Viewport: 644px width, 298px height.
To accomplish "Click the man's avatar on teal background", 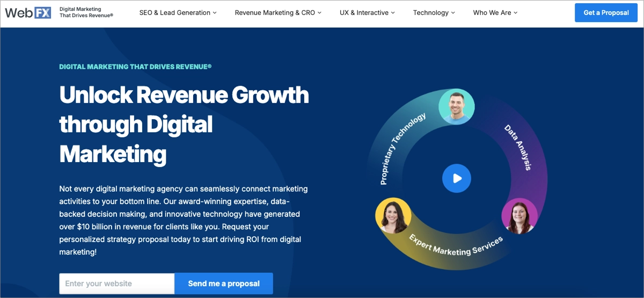I will click(x=456, y=107).
